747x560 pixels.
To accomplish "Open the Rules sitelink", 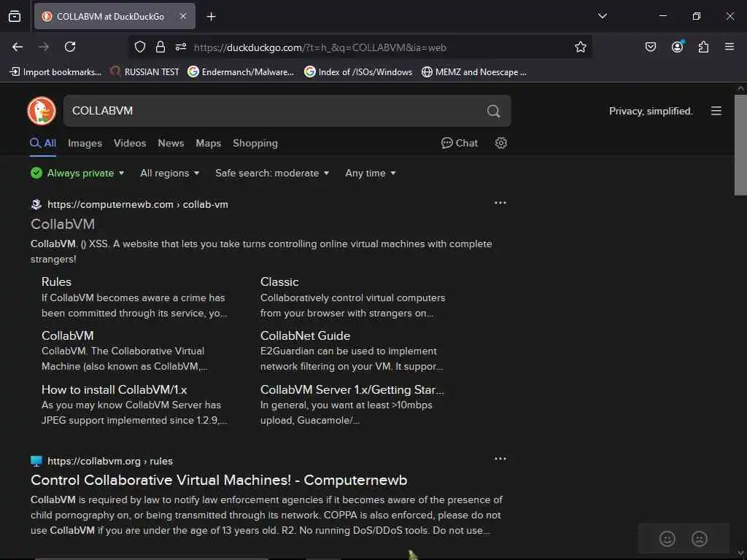I will coord(56,281).
